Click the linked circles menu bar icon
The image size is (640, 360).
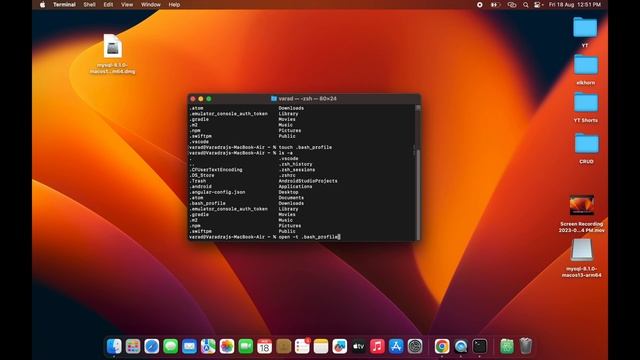click(512, 5)
